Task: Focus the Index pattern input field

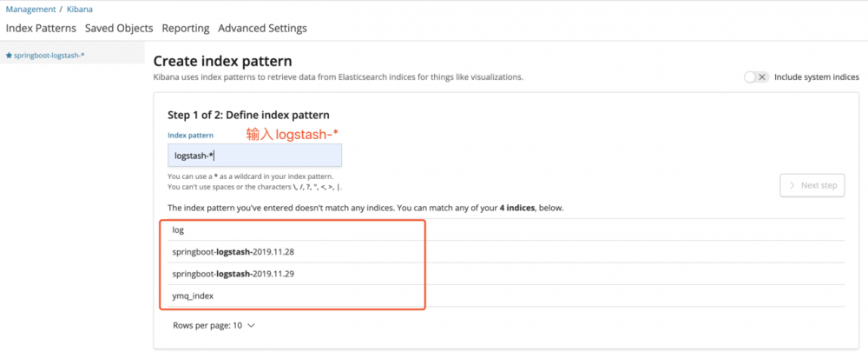Action: click(254, 156)
